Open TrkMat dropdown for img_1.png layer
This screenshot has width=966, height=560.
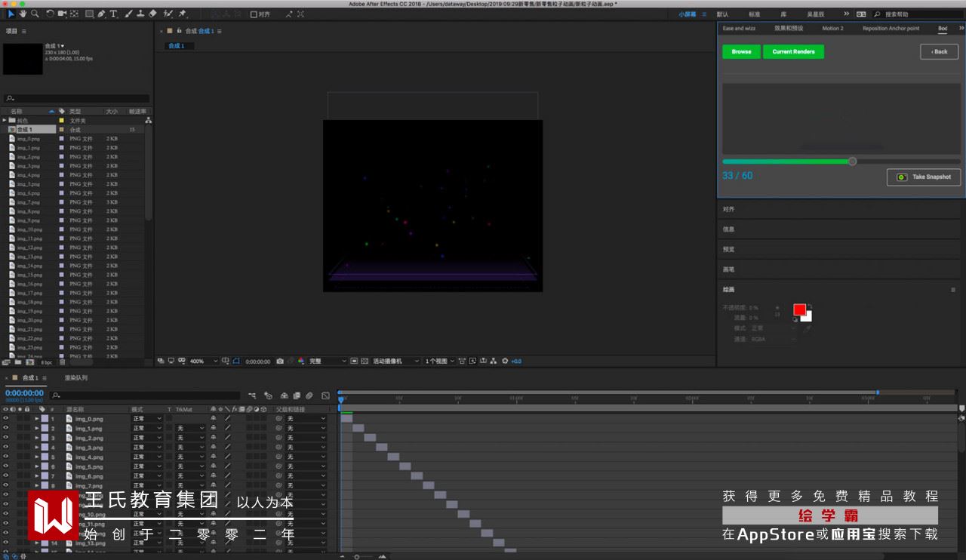(190, 428)
